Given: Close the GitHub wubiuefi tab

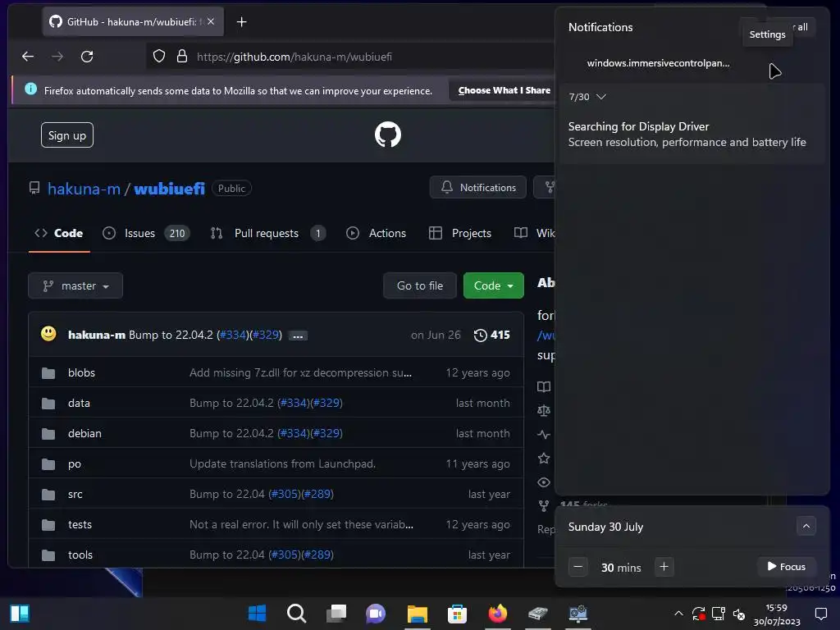Looking at the screenshot, I should coord(211,21).
